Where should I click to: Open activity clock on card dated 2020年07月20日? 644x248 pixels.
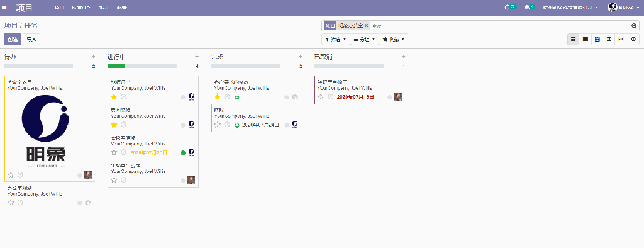124,152
